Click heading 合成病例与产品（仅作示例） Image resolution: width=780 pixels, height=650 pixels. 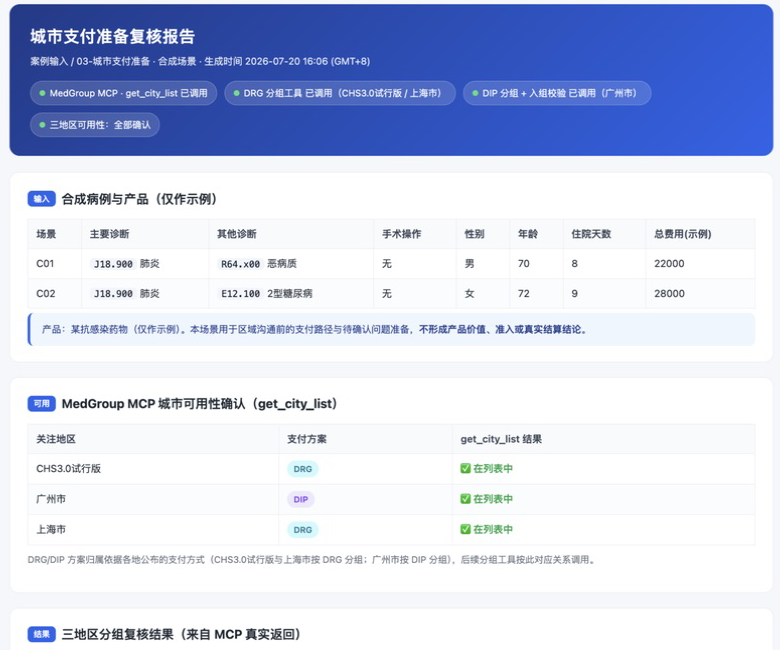[140, 199]
